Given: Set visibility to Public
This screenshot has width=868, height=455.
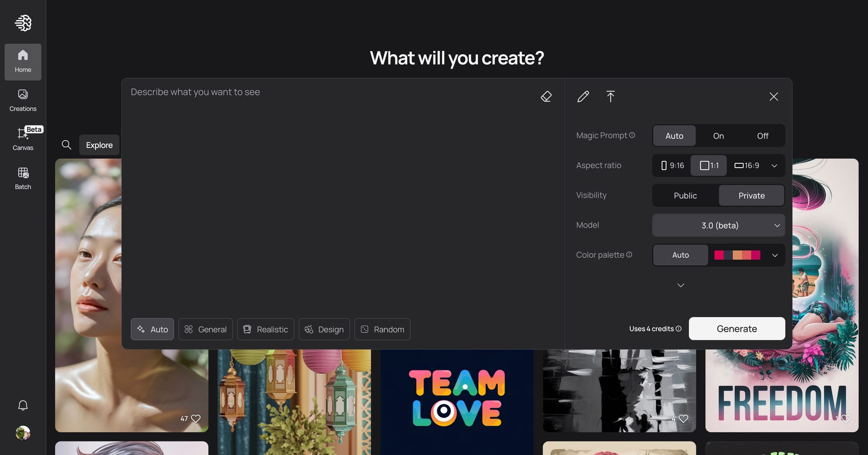Looking at the screenshot, I should 685,195.
